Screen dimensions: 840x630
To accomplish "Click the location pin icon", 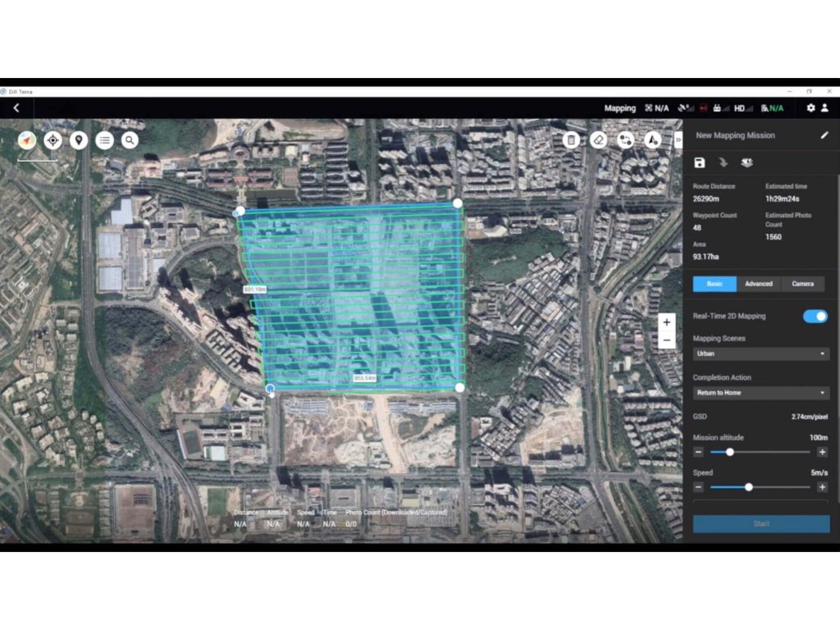I will coord(79,140).
